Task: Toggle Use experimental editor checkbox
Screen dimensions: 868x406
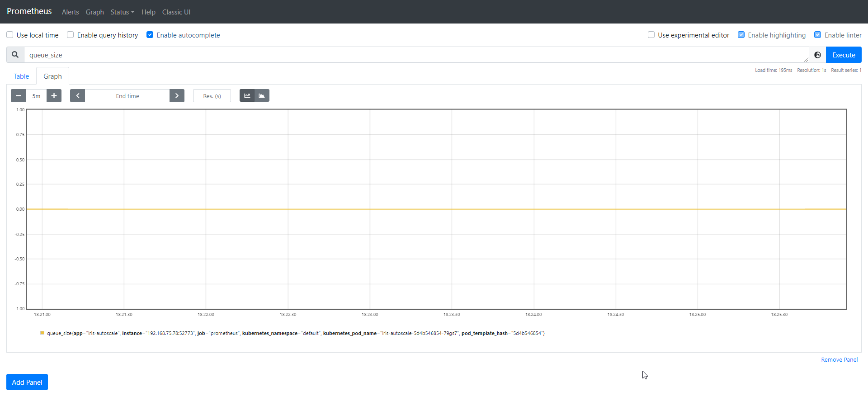Action: click(651, 35)
